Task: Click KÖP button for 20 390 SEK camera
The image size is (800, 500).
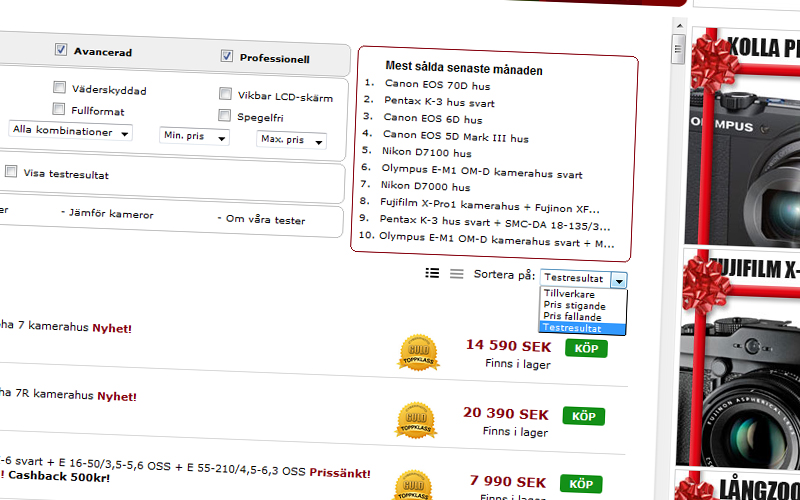Action: click(x=584, y=416)
